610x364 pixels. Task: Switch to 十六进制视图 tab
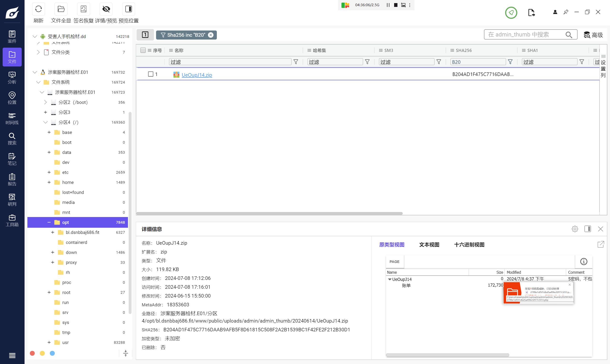[x=469, y=245]
